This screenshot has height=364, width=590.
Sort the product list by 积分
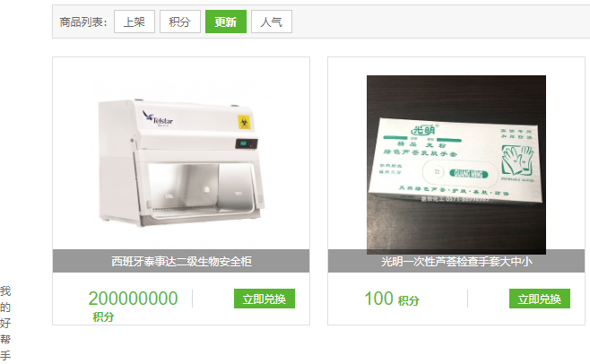pos(180,22)
